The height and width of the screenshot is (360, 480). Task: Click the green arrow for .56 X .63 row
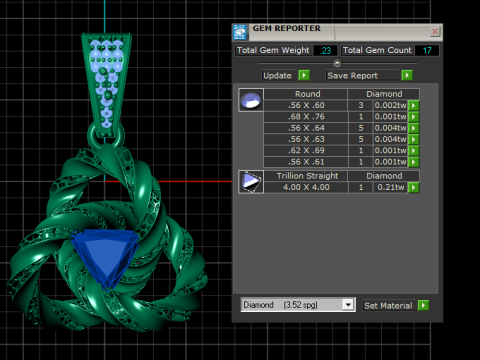(413, 139)
